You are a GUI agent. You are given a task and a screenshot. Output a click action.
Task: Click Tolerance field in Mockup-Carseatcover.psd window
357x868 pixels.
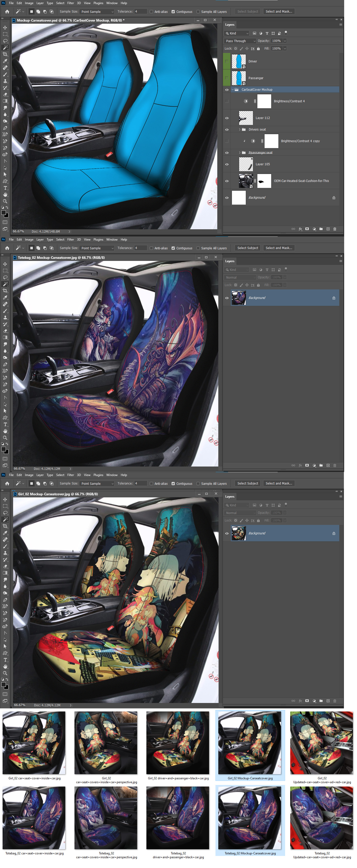140,12
